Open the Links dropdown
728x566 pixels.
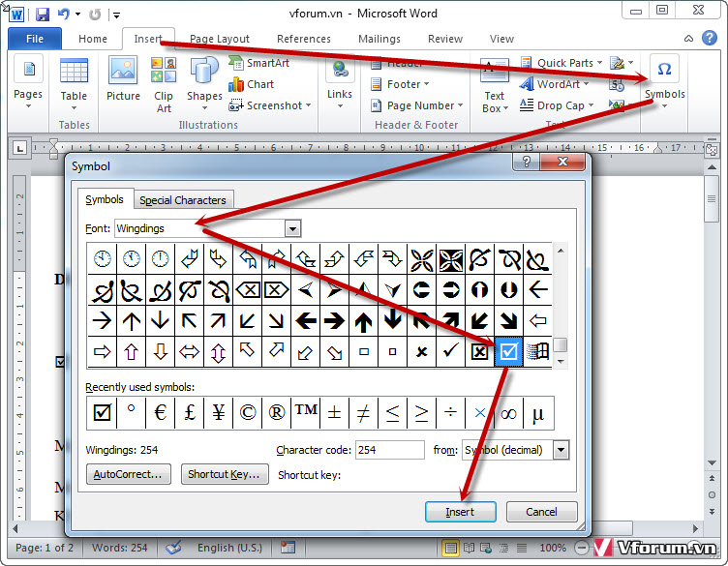tap(340, 84)
